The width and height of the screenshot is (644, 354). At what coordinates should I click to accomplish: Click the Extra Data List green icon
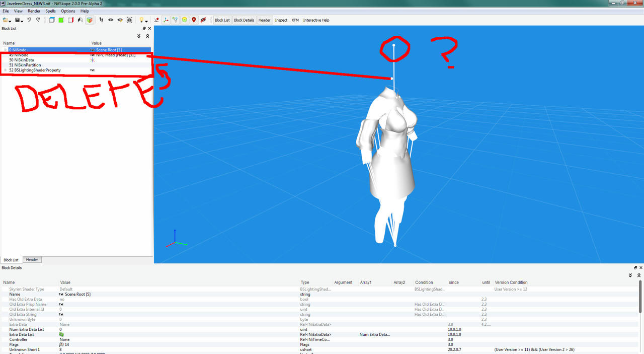pos(61,334)
